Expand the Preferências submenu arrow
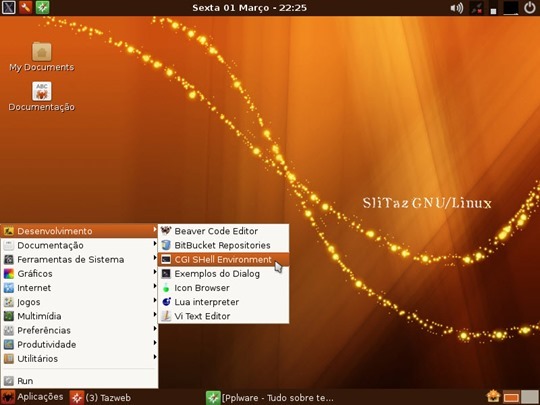This screenshot has width=540, height=405. (155, 328)
